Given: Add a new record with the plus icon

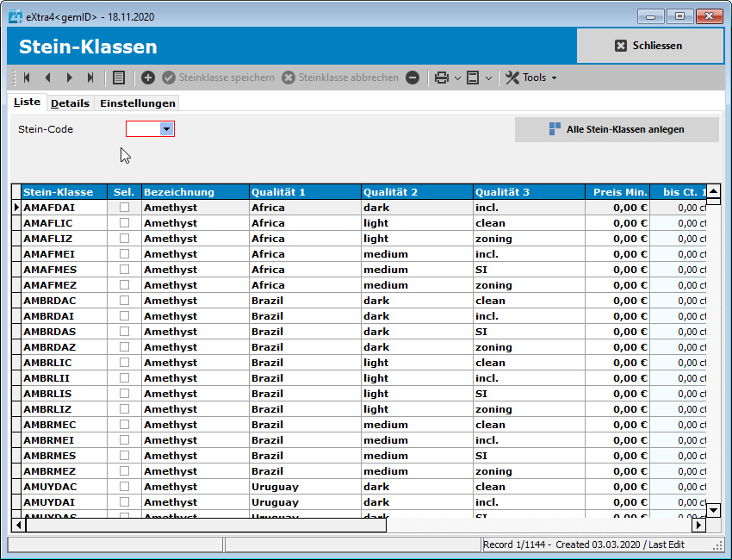Looking at the screenshot, I should coord(147,78).
